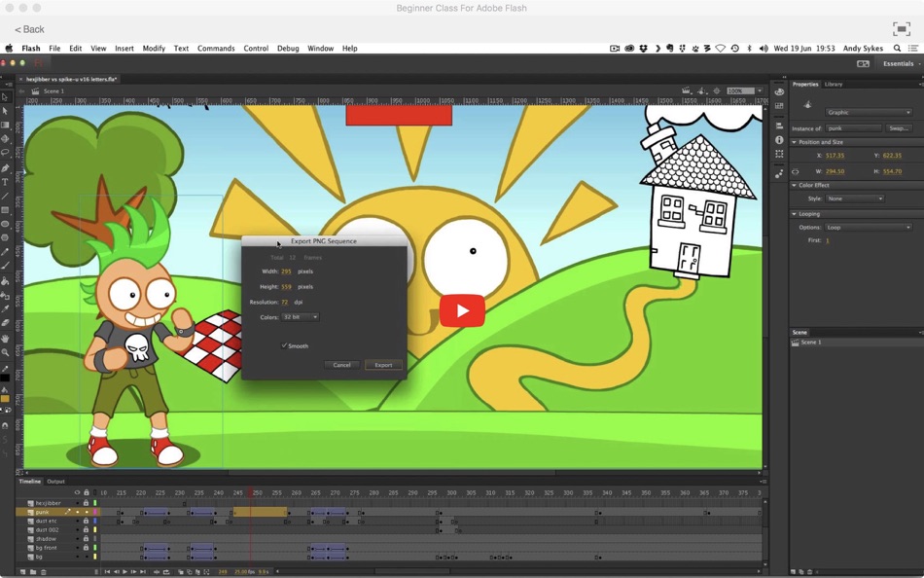Show or hide all layers eye icon
Screen dimensions: 924x578
77,492
